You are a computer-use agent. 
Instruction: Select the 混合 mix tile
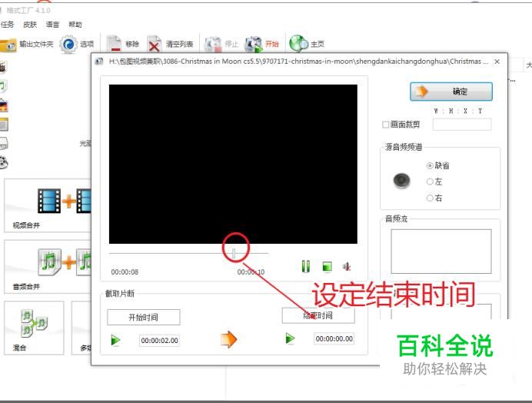[34, 328]
